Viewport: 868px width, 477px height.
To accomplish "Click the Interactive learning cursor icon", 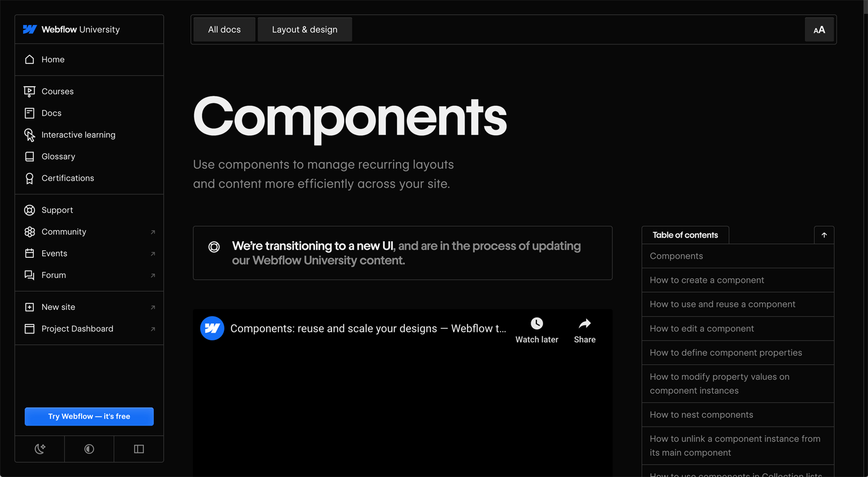I will click(x=30, y=135).
